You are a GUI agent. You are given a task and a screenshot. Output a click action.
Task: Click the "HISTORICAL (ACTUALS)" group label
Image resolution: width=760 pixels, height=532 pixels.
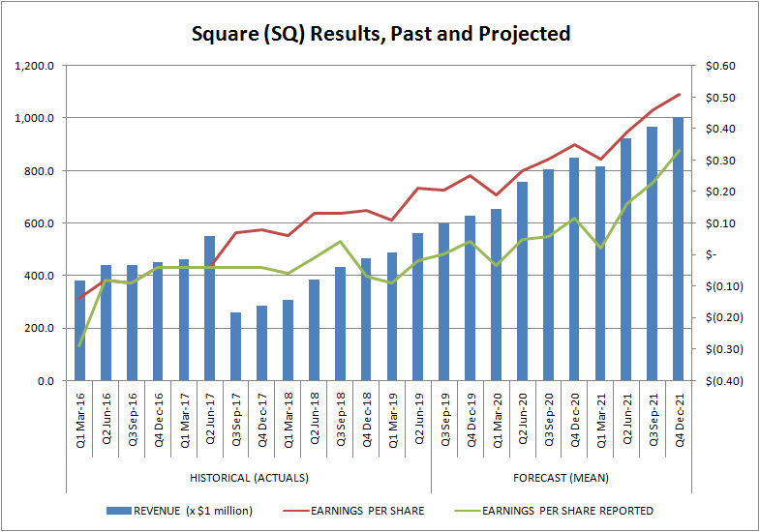pos(249,478)
